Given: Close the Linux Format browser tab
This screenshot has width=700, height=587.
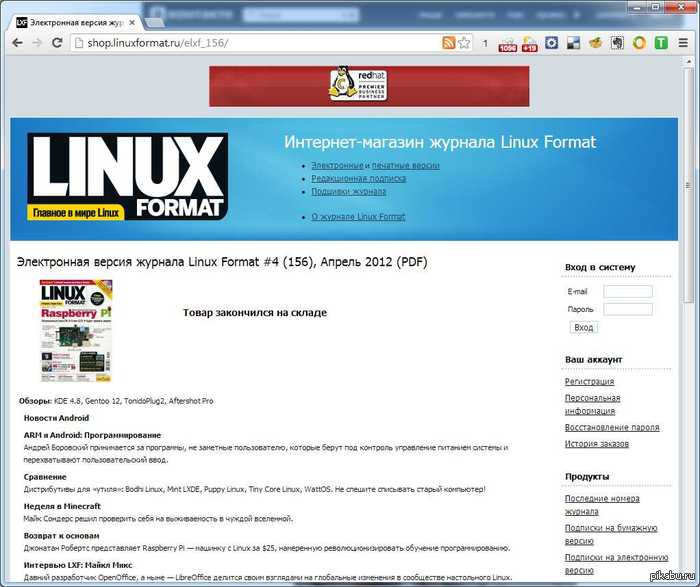Looking at the screenshot, I should click(x=132, y=22).
